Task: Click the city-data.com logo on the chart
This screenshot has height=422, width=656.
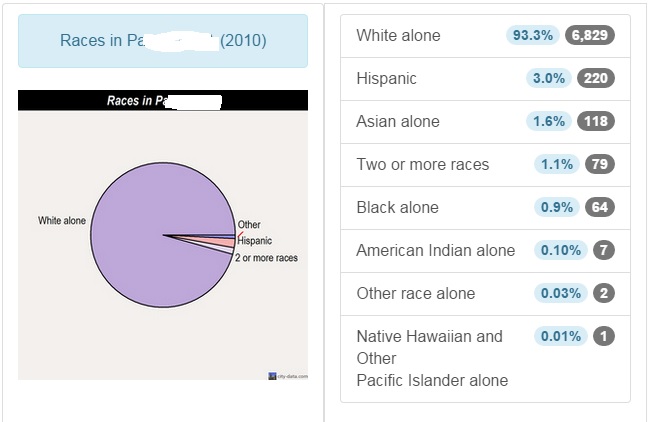Action: [x=288, y=376]
